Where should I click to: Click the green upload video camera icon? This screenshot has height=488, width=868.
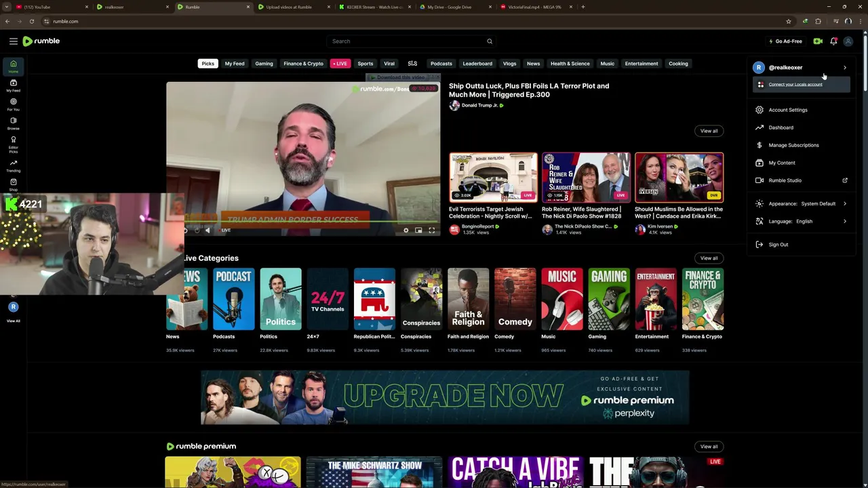tap(818, 41)
